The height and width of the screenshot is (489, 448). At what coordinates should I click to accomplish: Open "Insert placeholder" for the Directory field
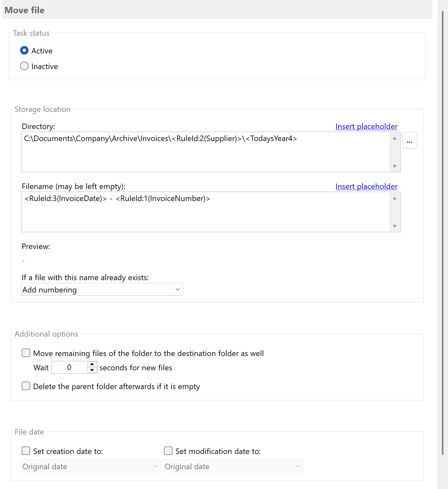click(366, 126)
